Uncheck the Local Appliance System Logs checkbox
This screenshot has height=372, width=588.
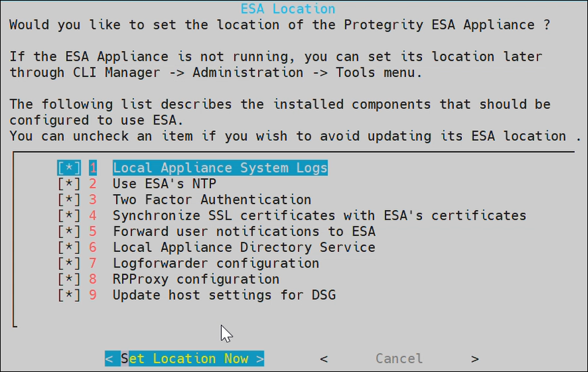click(69, 168)
